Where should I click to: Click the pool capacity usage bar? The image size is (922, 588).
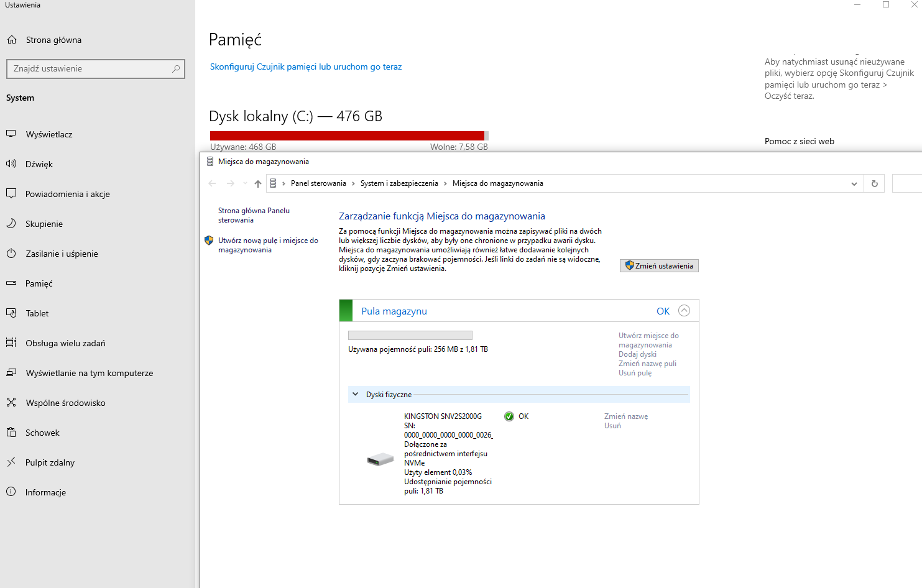pyautogui.click(x=410, y=335)
